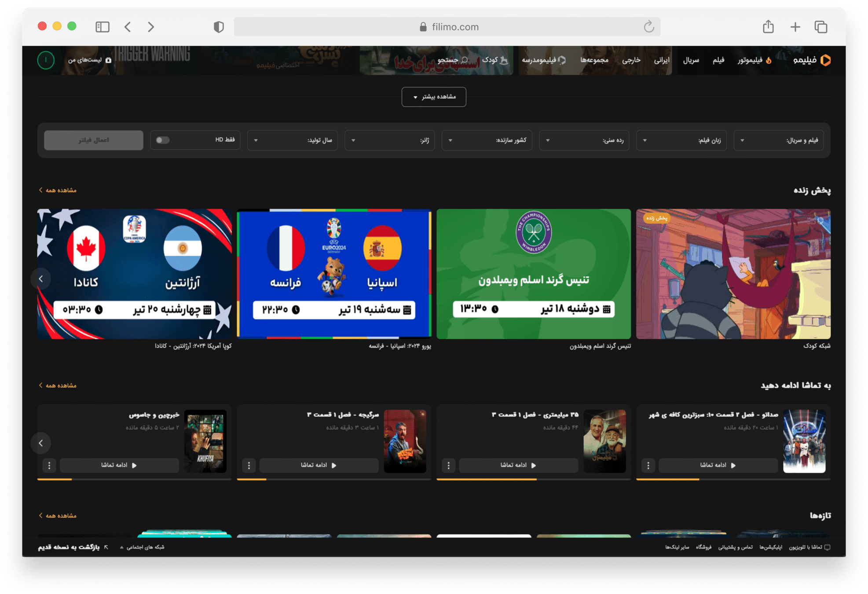Click the مشاهده بیشتر button

pyautogui.click(x=434, y=97)
